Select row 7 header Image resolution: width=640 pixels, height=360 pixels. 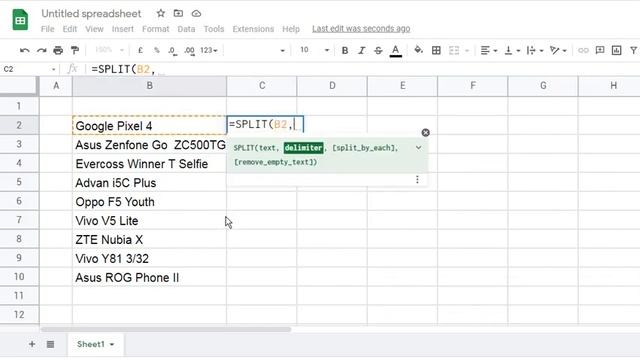pyautogui.click(x=19, y=220)
